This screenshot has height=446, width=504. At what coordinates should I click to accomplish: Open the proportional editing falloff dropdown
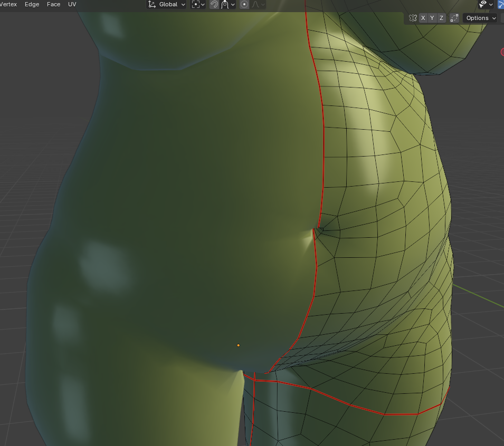pos(258,5)
